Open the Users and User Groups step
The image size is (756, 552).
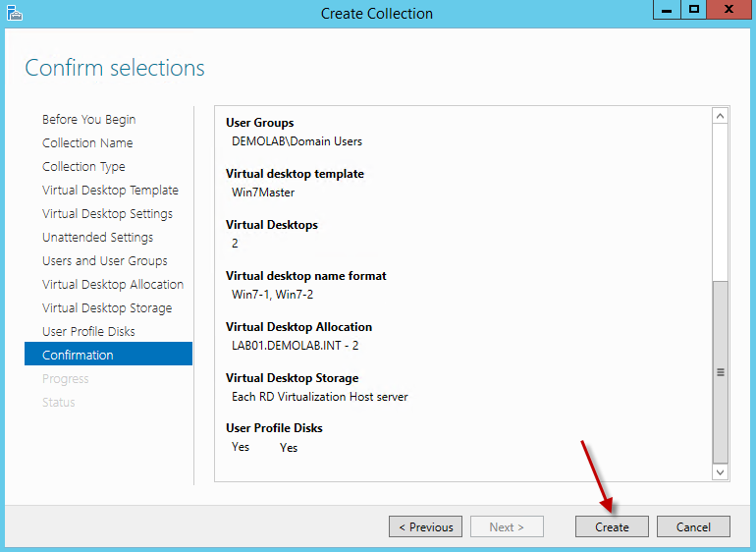coord(104,261)
